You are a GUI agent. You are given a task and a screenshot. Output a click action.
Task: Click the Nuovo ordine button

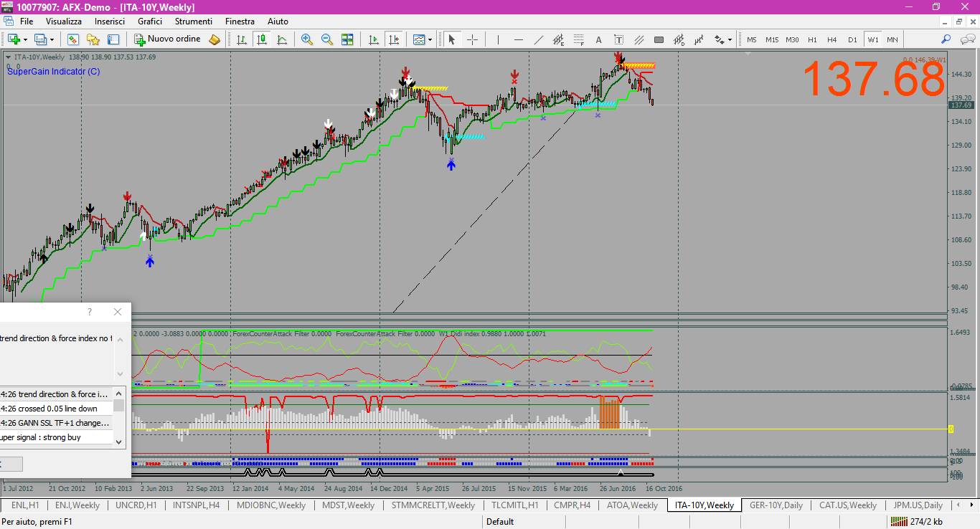pyautogui.click(x=168, y=39)
